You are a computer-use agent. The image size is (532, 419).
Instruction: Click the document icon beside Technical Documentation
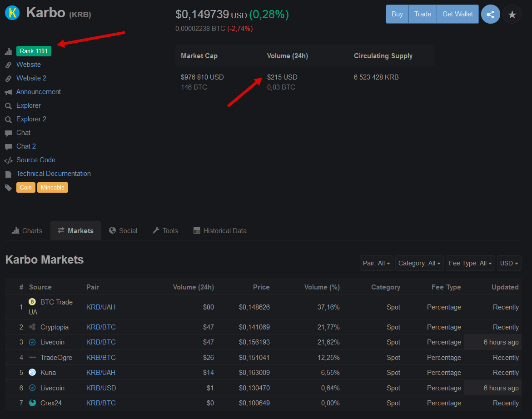point(9,174)
